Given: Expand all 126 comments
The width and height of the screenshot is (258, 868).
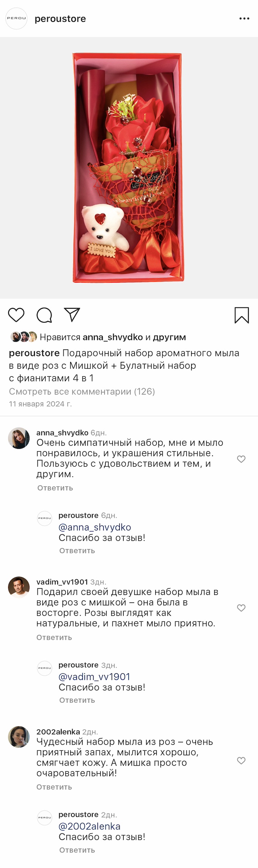Looking at the screenshot, I should (x=82, y=391).
